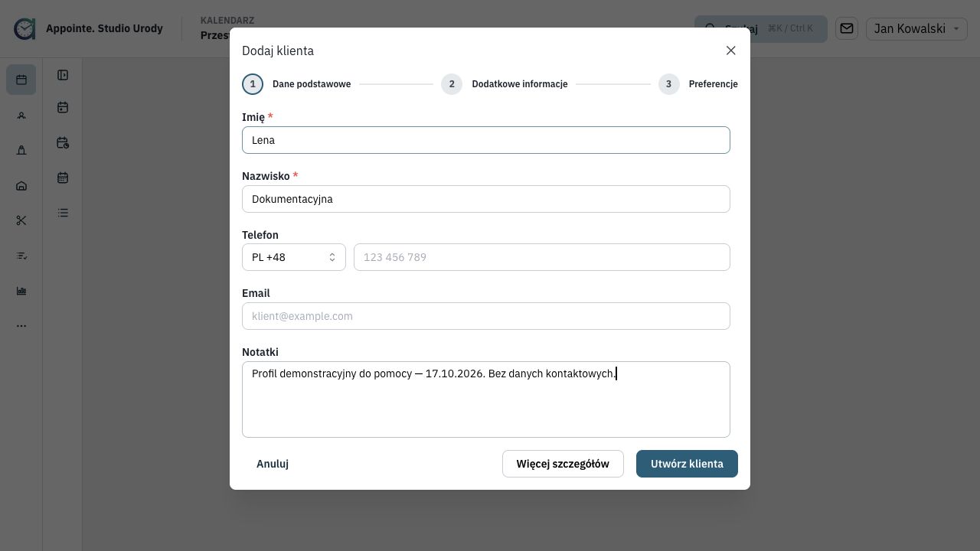This screenshot has width=980, height=551.
Task: Expand the PL +48 country code dropdown
Action: tap(294, 257)
